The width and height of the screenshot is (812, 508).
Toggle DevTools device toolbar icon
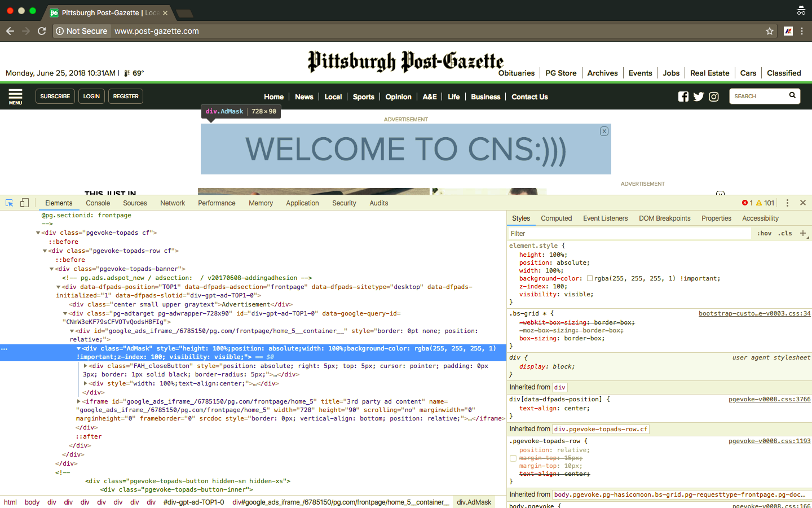(x=24, y=203)
